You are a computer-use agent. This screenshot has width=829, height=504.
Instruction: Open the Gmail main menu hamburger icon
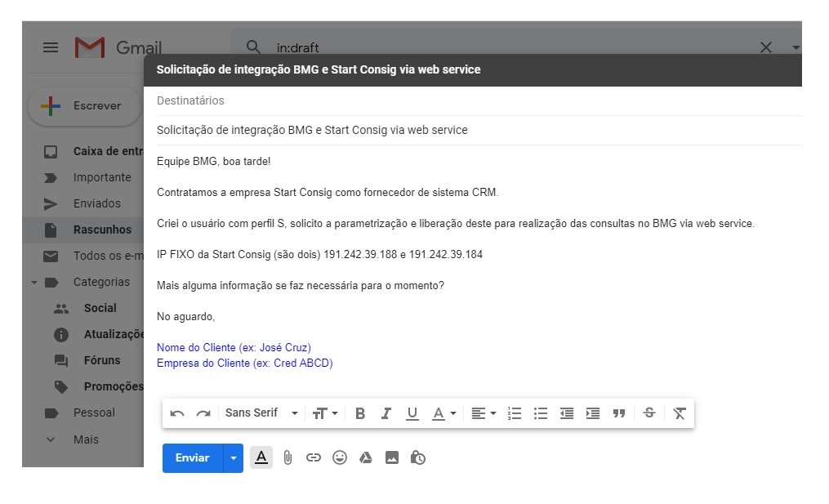(x=50, y=47)
